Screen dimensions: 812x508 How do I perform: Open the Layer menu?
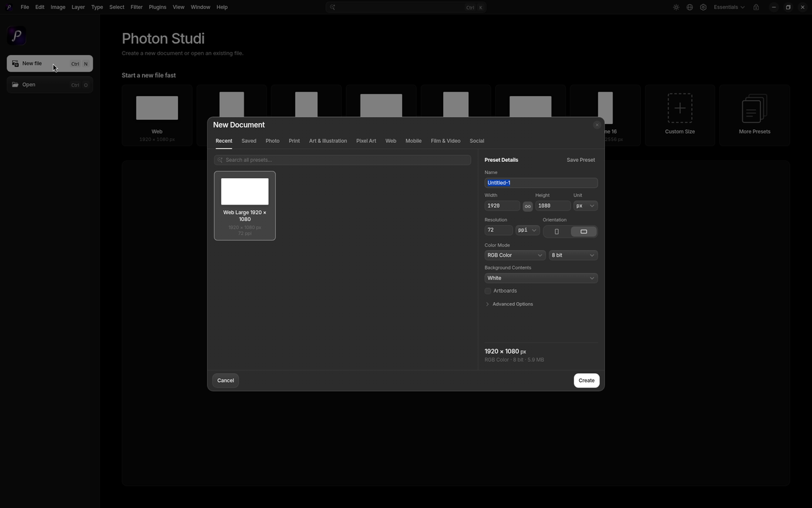pos(78,7)
